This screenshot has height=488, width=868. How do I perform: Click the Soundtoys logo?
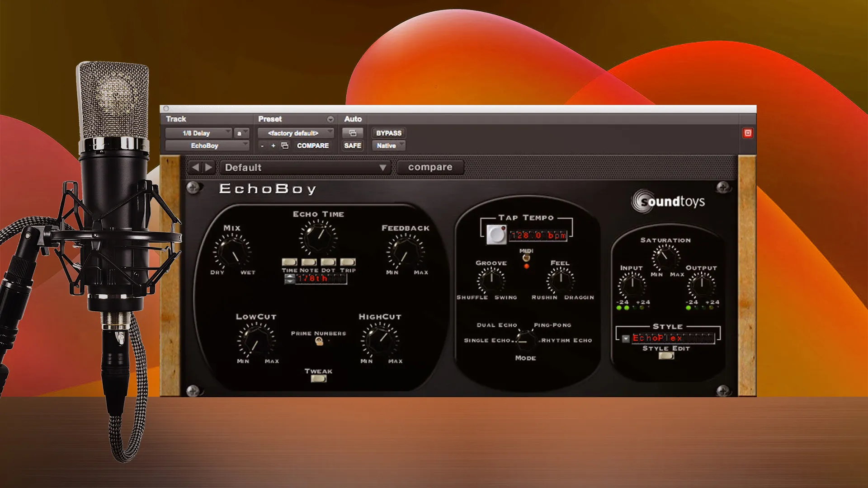[668, 201]
